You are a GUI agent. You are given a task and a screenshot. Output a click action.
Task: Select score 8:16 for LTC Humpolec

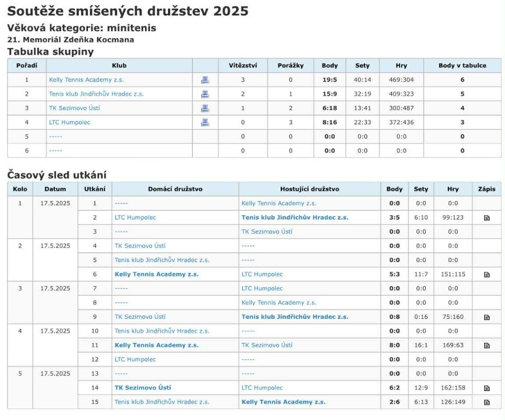(330, 122)
